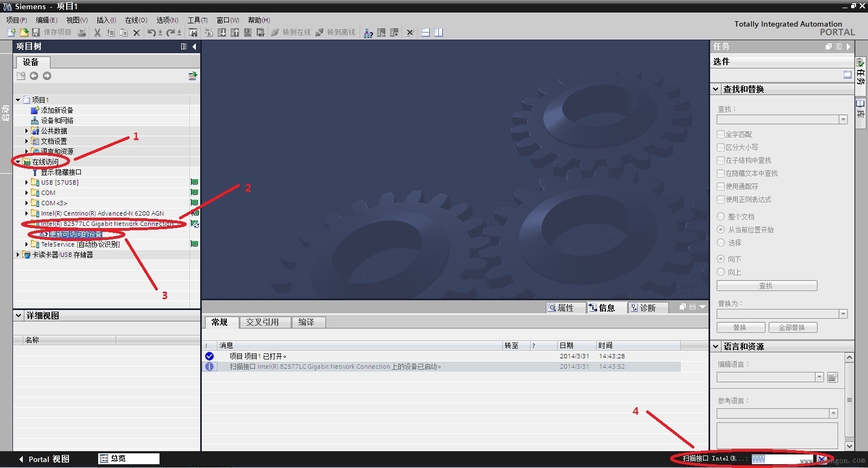Split editor horizontally icon

pyautogui.click(x=426, y=33)
